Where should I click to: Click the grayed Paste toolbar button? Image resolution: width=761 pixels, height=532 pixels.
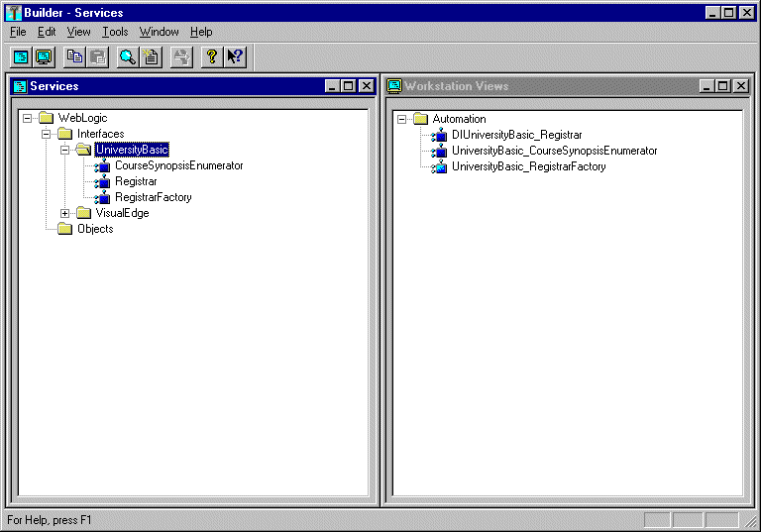click(97, 57)
